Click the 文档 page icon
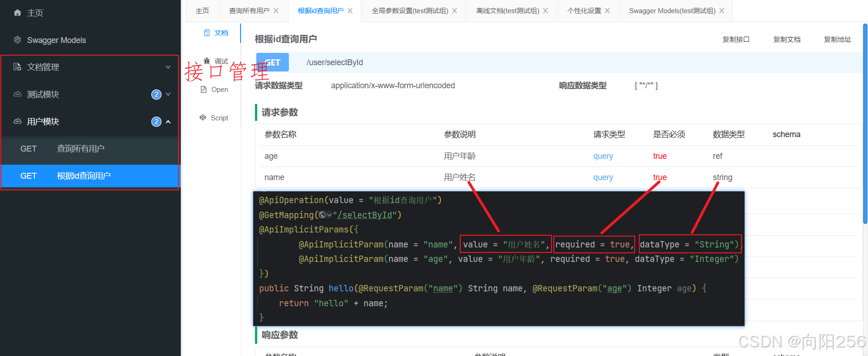Screen dimensions: 868x356 [x=207, y=33]
